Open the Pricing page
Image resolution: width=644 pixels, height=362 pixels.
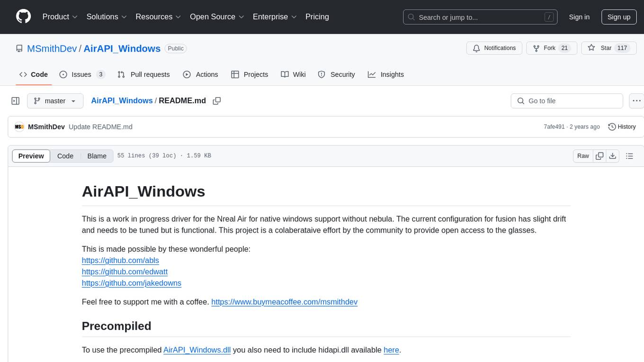[317, 17]
